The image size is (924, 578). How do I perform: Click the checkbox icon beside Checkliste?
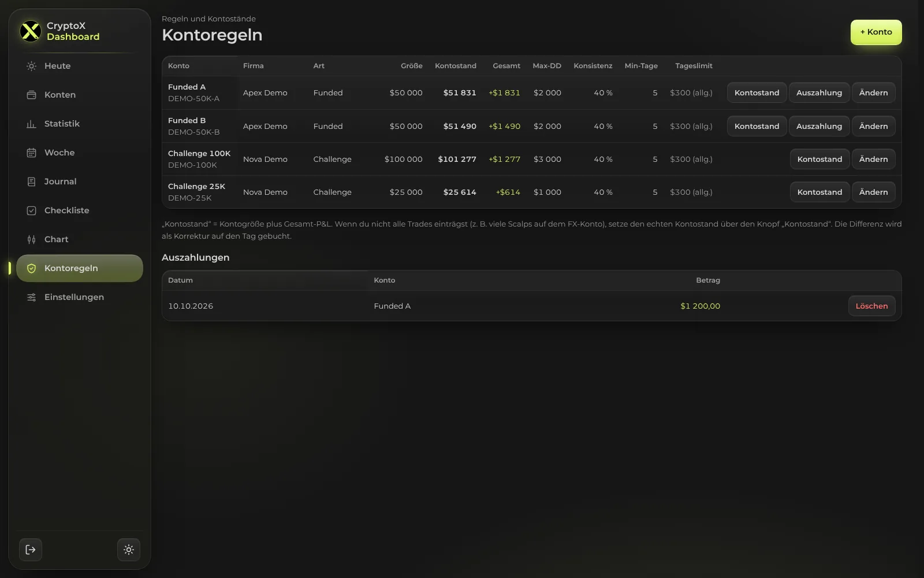(x=32, y=210)
